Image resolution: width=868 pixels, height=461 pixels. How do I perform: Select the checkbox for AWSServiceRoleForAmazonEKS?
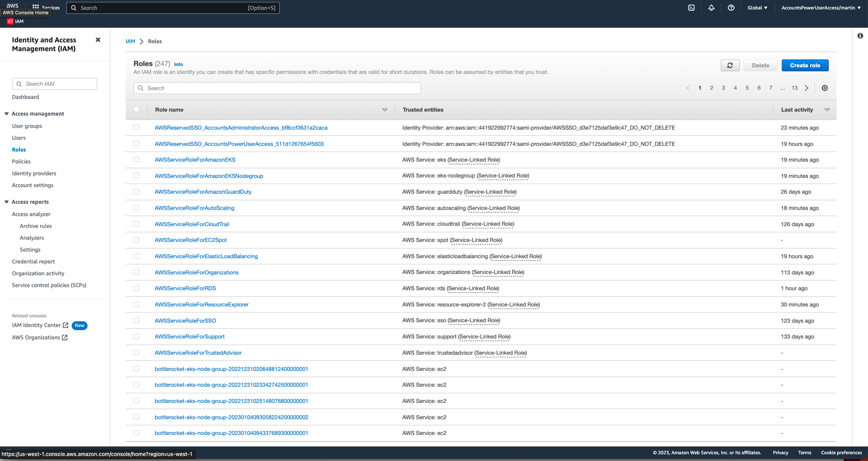click(137, 159)
